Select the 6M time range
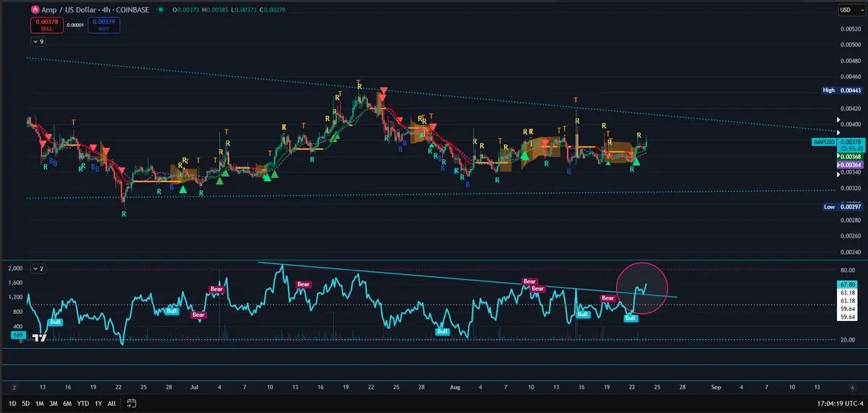The height and width of the screenshot is (413, 868). [67, 403]
